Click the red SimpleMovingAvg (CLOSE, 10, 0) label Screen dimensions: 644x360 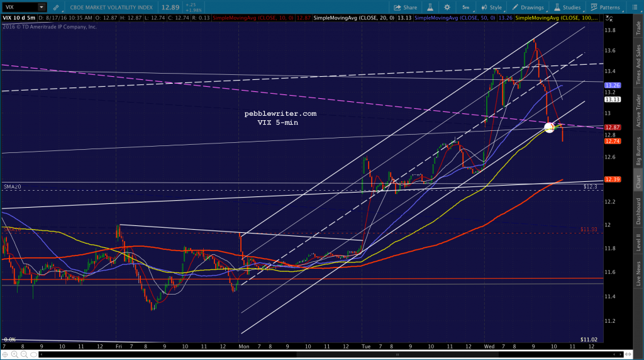tap(253, 18)
